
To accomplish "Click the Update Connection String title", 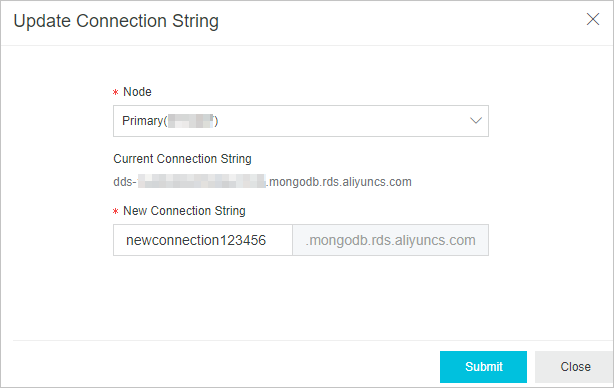I will tap(116, 21).
